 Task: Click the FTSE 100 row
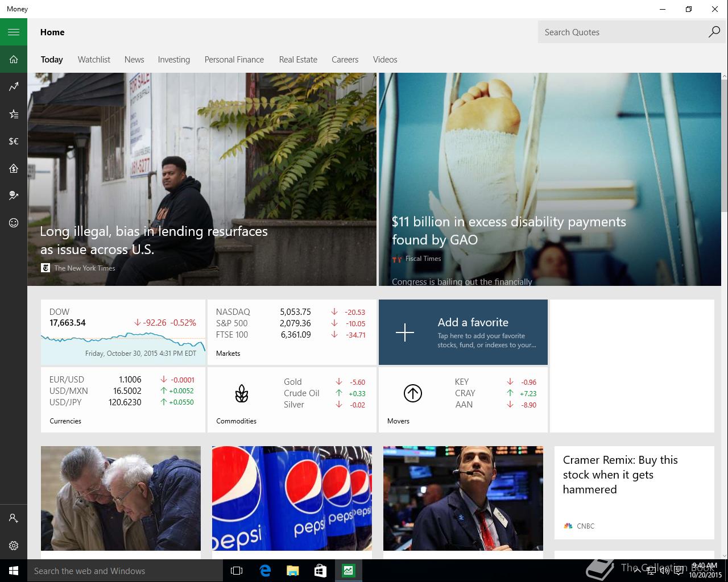[x=291, y=335]
